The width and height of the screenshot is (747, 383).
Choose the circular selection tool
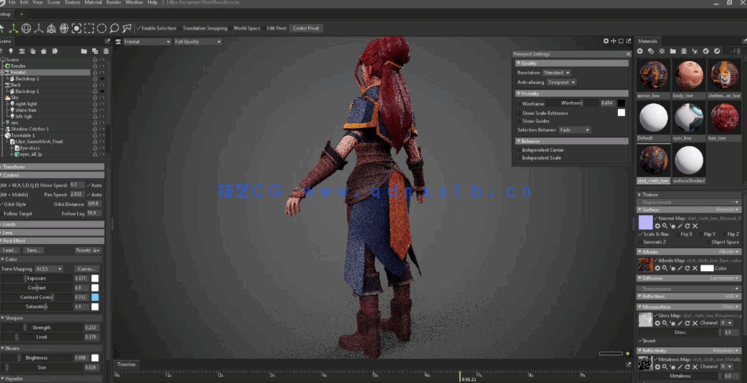101,28
